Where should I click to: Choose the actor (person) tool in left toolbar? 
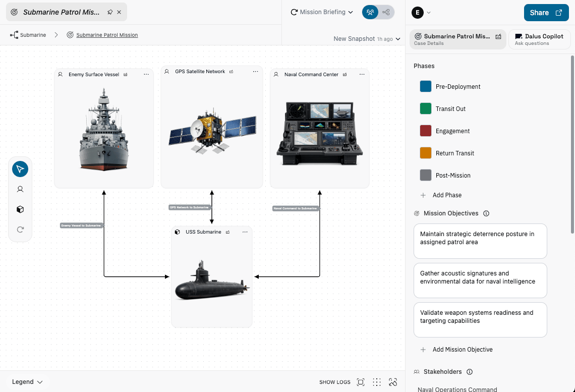click(x=20, y=189)
